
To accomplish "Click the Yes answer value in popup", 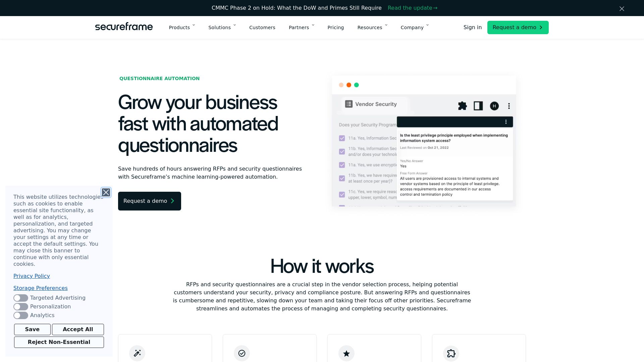I will click(403, 166).
